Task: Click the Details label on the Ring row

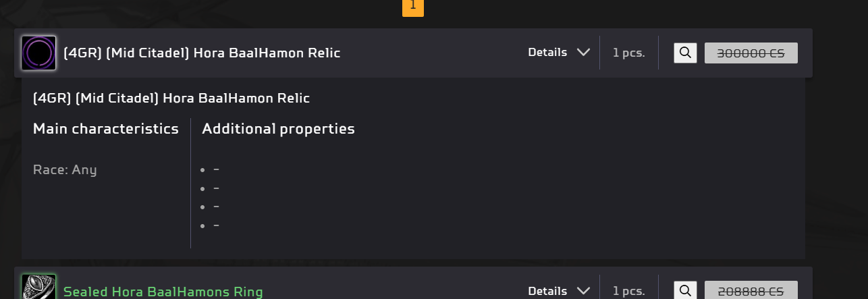Action: [547, 291]
